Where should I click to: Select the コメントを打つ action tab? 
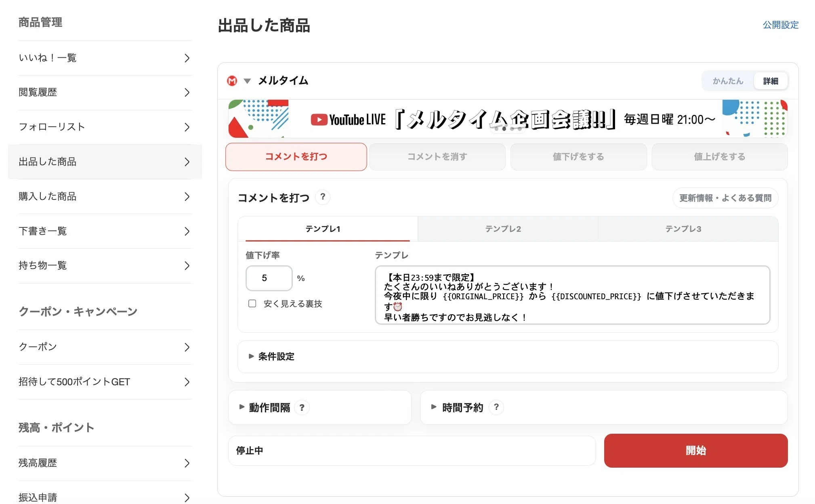pos(296,157)
